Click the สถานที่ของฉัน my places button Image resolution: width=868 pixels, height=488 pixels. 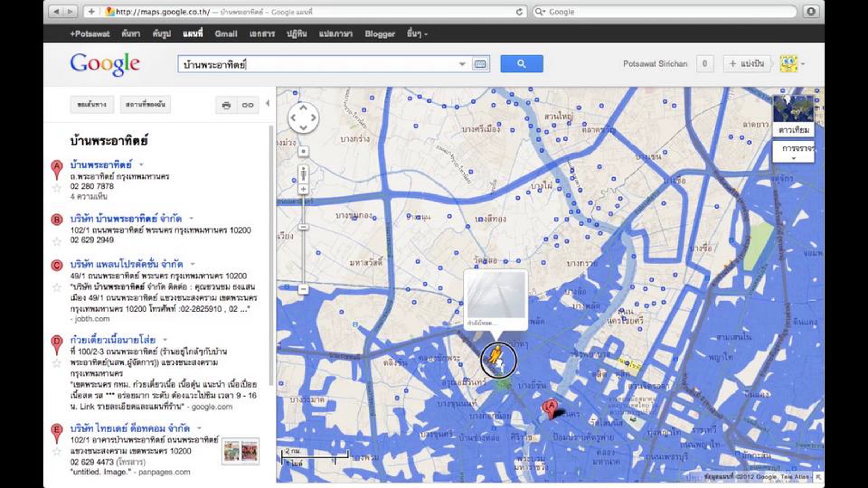click(x=145, y=104)
